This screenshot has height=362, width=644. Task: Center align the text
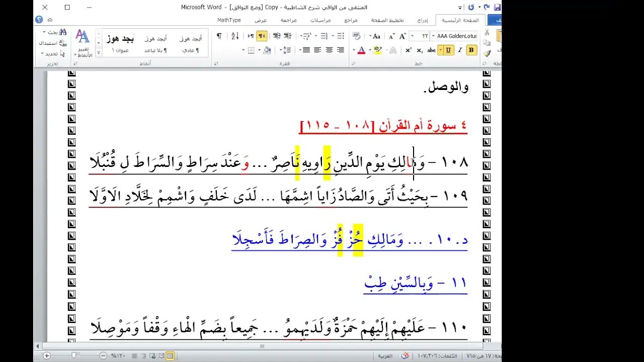click(329, 50)
